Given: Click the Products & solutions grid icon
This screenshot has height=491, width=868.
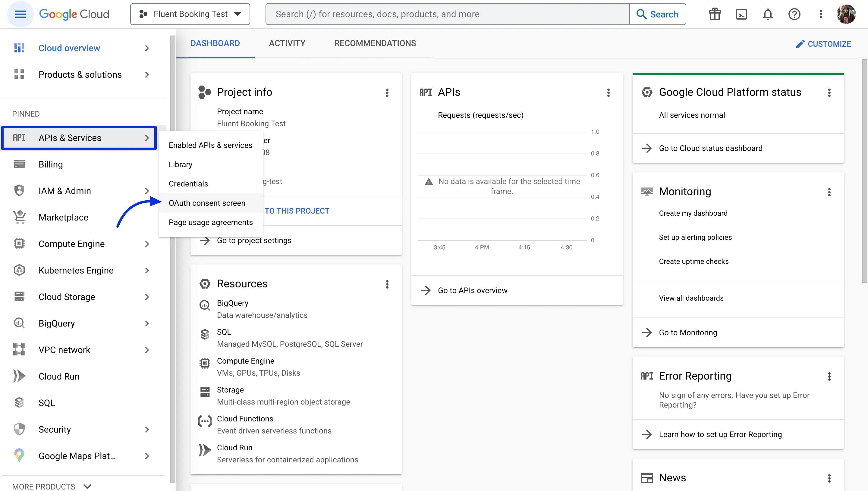Looking at the screenshot, I should point(19,74).
